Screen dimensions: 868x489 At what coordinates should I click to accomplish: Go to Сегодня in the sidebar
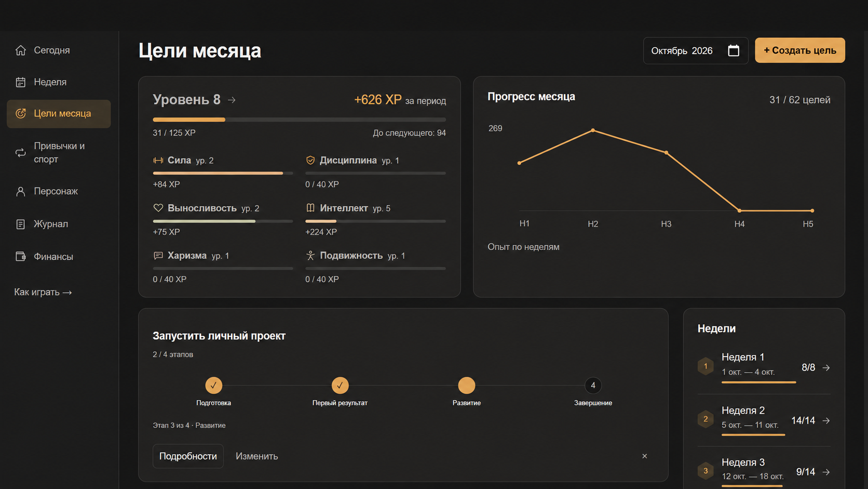click(x=59, y=50)
